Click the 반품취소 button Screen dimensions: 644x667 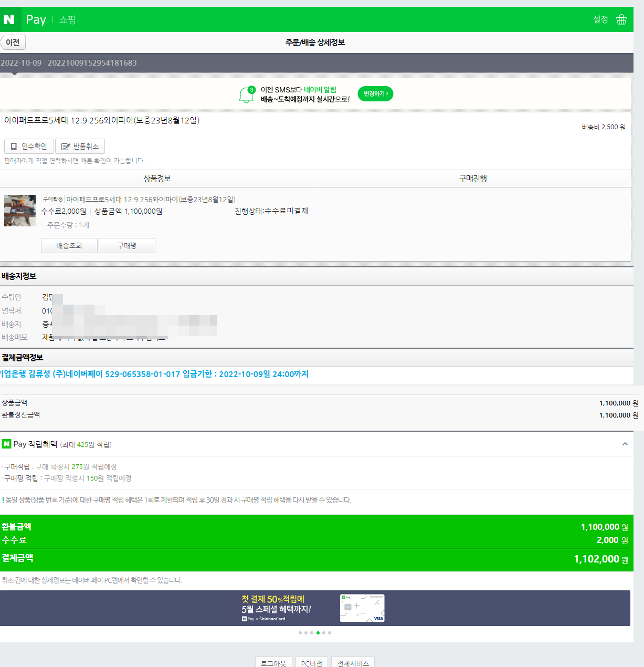[80, 147]
